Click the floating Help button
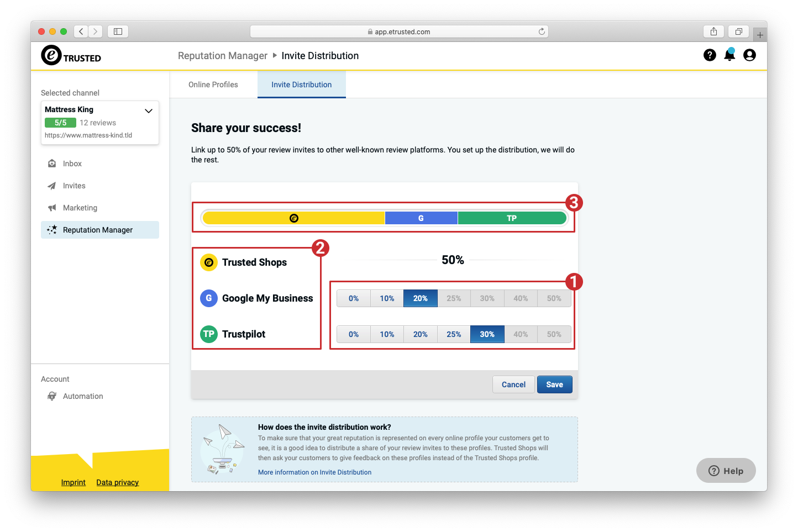The image size is (798, 532). click(x=726, y=471)
